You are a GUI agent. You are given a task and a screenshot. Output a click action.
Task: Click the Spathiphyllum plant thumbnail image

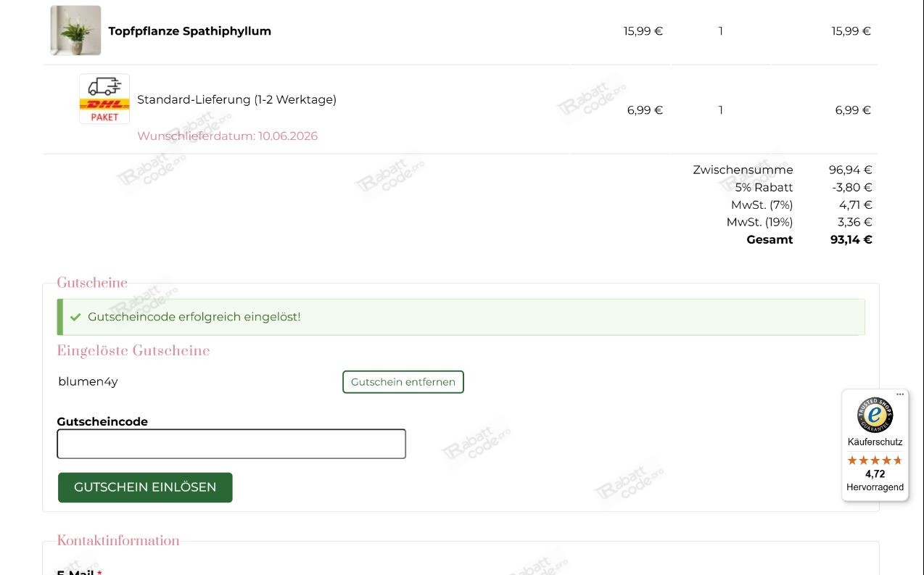coord(75,30)
